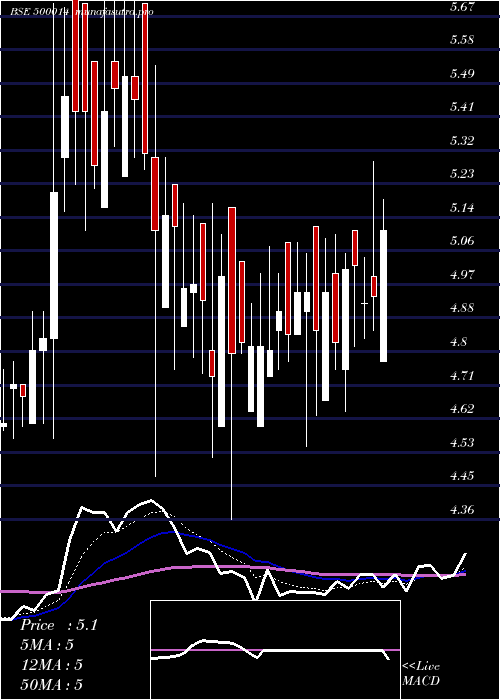Click the 'Price : 5.1' readout

pyautogui.click(x=59, y=625)
